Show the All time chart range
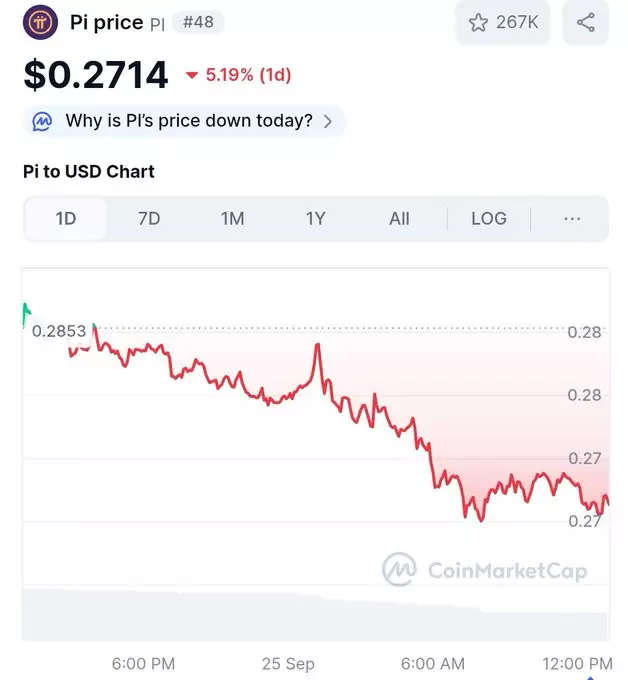The width and height of the screenshot is (628, 680). (x=399, y=219)
